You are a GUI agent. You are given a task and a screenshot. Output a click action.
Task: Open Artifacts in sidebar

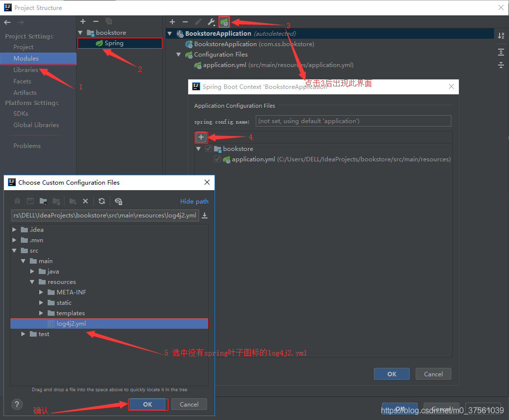pyautogui.click(x=25, y=92)
